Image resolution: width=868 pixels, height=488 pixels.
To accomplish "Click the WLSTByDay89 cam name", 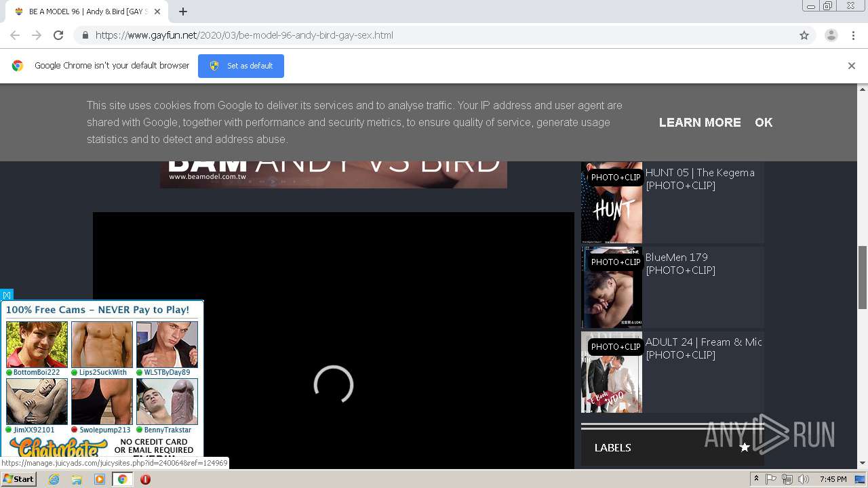I will coord(167,372).
